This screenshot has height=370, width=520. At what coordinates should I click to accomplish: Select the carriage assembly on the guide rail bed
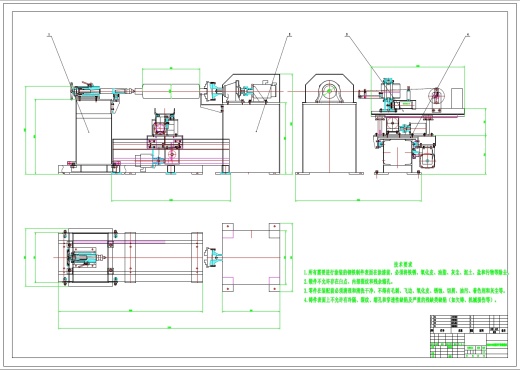tap(165, 137)
